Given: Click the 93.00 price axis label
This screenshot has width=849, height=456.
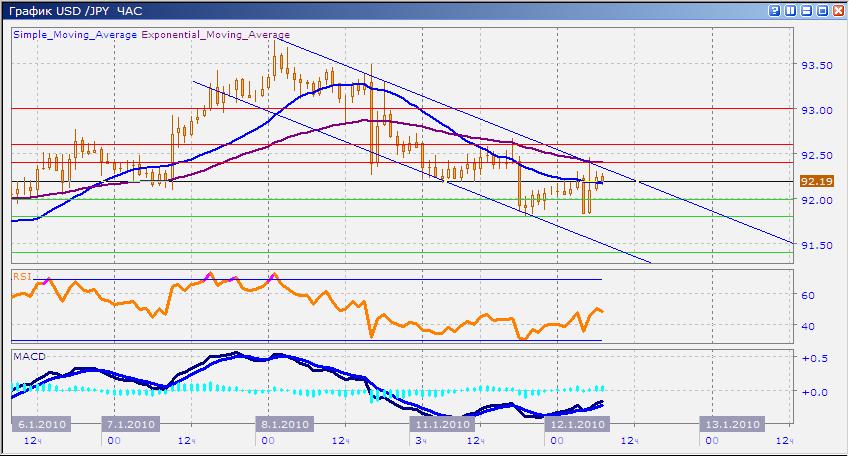Looking at the screenshot, I should (817, 110).
